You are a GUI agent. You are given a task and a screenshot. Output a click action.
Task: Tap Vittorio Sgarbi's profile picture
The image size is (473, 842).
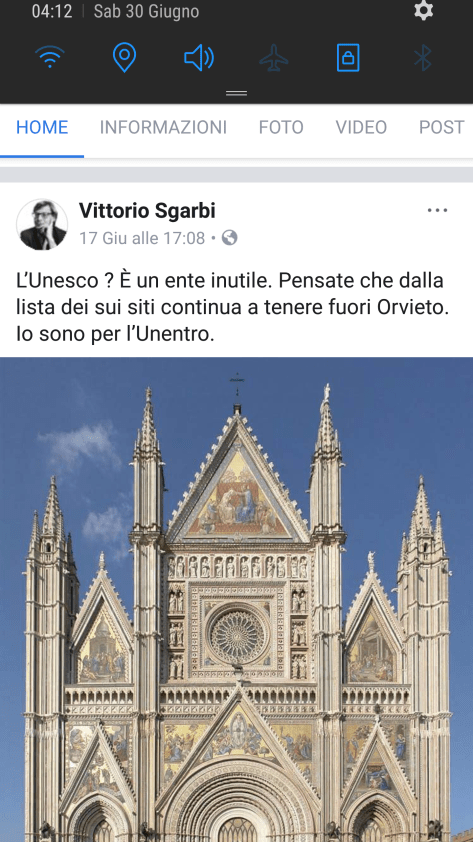coord(42,224)
